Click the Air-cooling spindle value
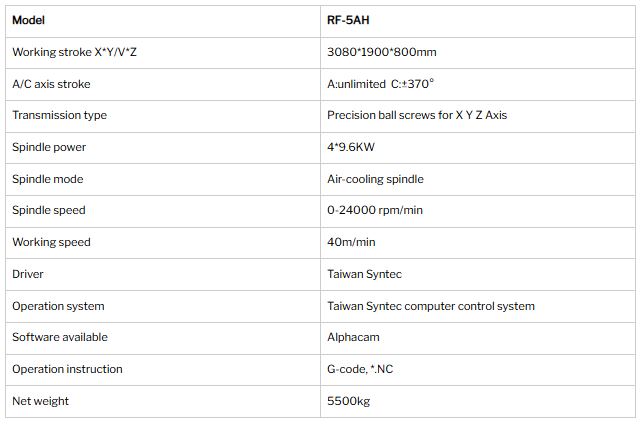This screenshot has width=642, height=424. tap(375, 179)
